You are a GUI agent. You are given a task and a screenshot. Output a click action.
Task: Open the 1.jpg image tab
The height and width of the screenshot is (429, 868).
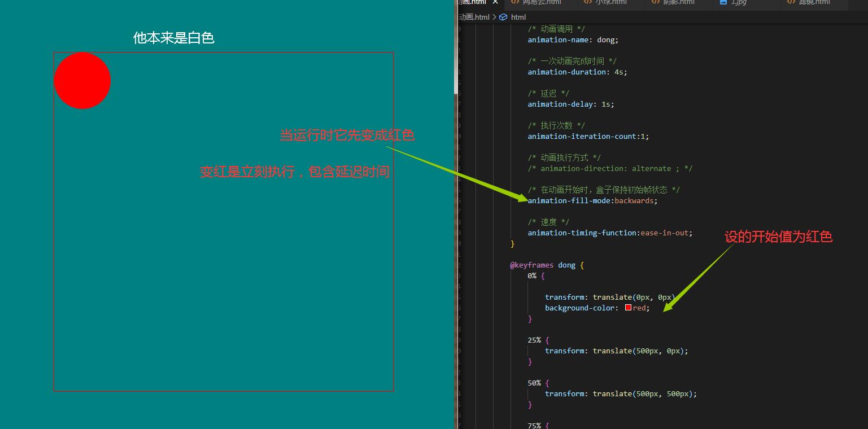(739, 3)
